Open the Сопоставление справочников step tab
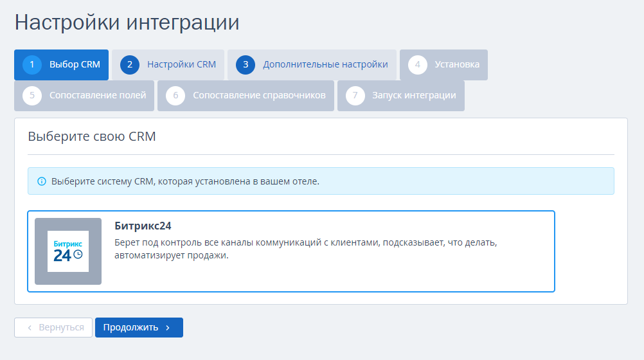 click(246, 95)
